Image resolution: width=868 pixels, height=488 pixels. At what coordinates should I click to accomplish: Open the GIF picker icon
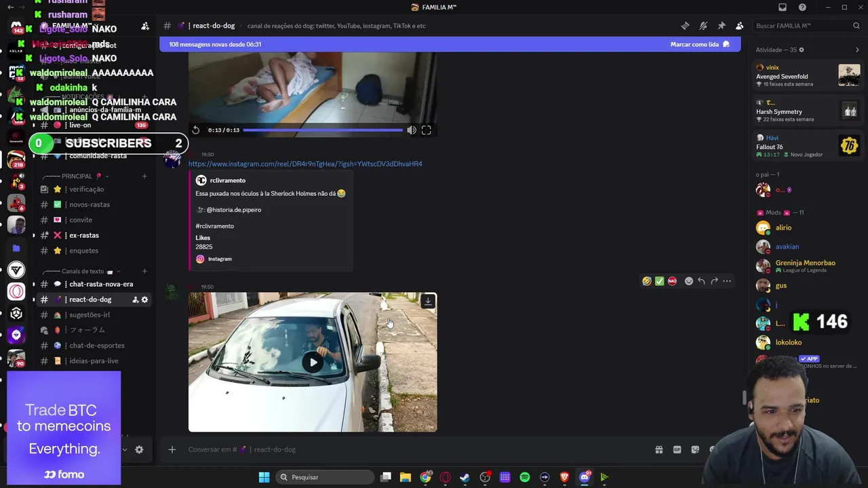click(x=677, y=449)
